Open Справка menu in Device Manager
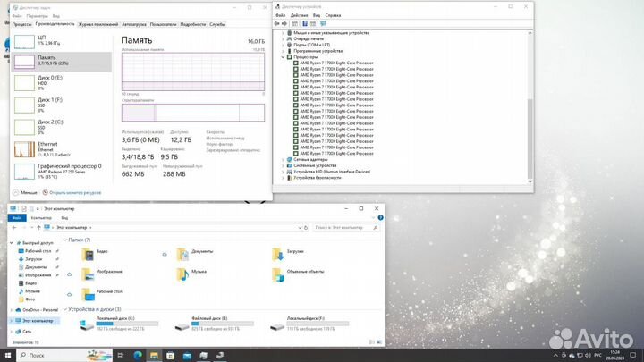The image size is (644, 362). (333, 15)
